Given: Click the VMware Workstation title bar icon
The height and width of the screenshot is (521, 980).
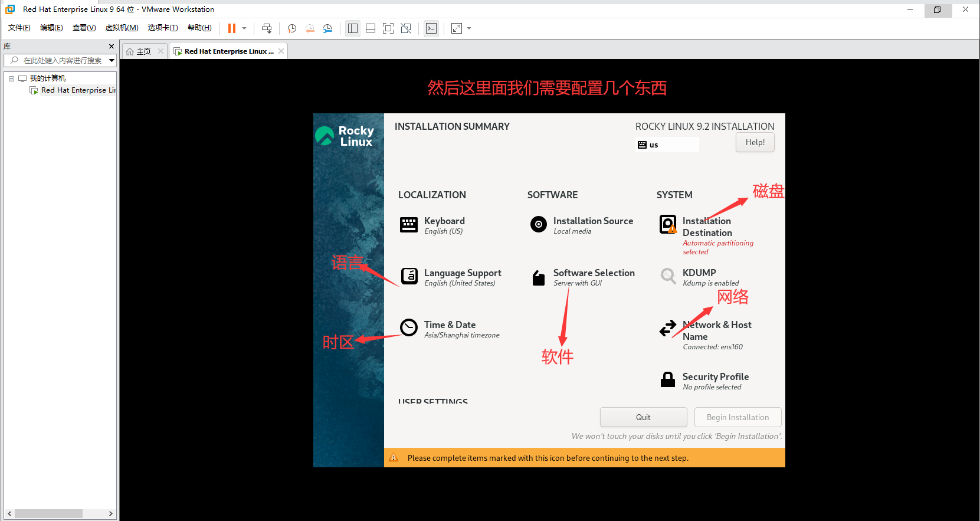Looking at the screenshot, I should pyautogui.click(x=10, y=9).
